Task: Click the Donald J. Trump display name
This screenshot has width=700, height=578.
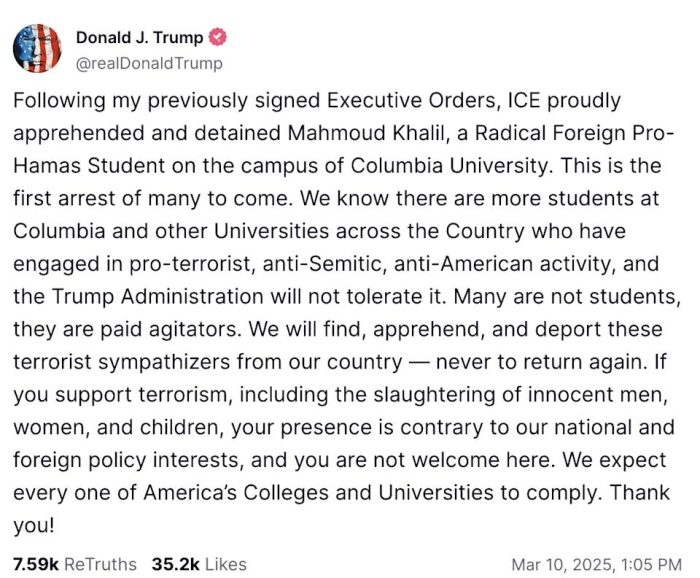Action: [139, 38]
